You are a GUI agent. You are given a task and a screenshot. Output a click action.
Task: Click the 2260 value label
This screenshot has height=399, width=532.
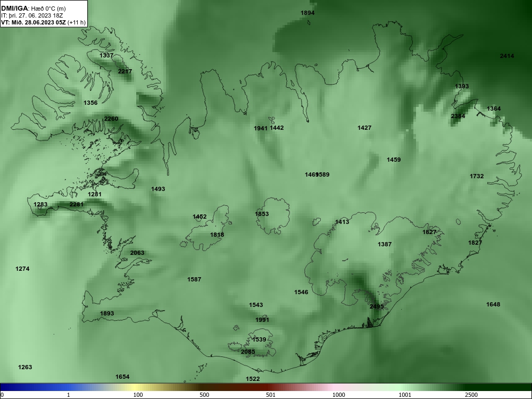[x=111, y=119]
